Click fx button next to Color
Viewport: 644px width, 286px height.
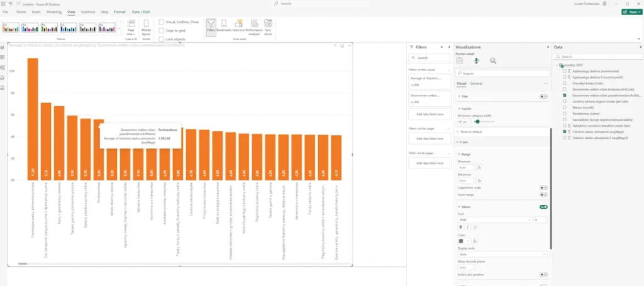(475, 241)
